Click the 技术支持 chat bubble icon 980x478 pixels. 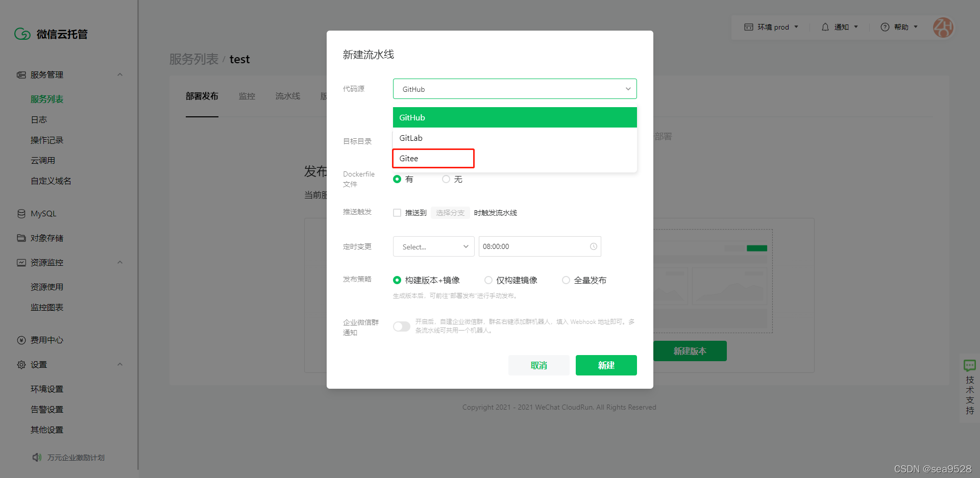click(970, 365)
